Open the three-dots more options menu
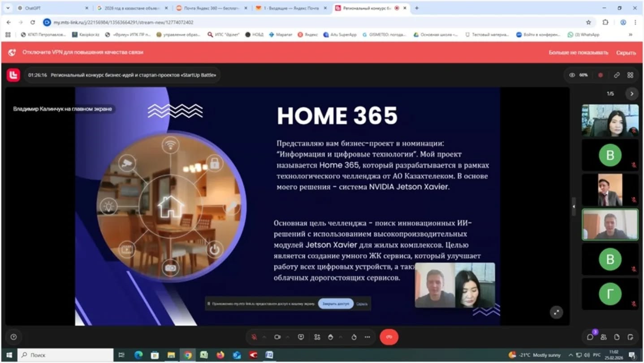The image size is (644, 363). click(367, 337)
